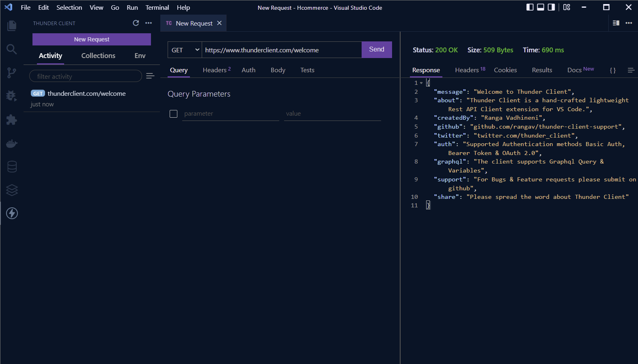This screenshot has width=638, height=364.
Task: Select the request Headers tab
Action: click(x=217, y=70)
